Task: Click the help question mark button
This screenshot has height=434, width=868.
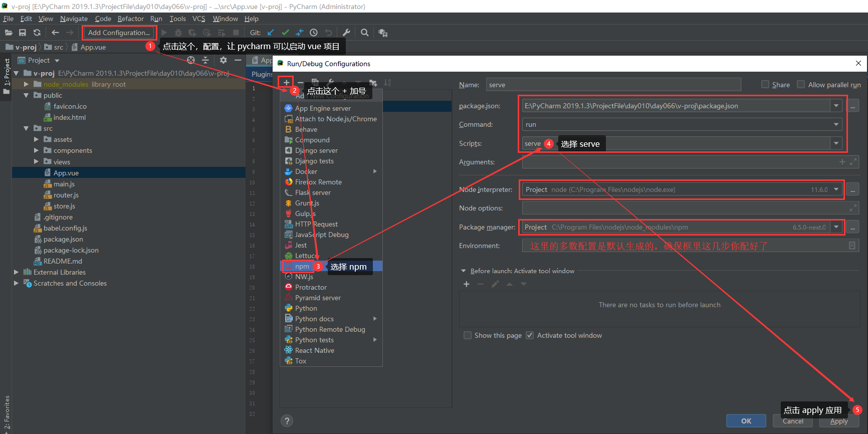Action: click(x=287, y=421)
